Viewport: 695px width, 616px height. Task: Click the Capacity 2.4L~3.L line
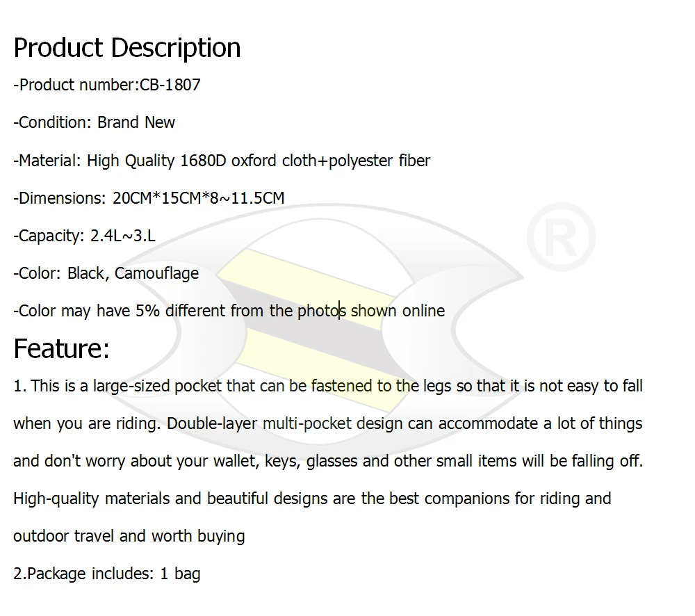pos(84,236)
